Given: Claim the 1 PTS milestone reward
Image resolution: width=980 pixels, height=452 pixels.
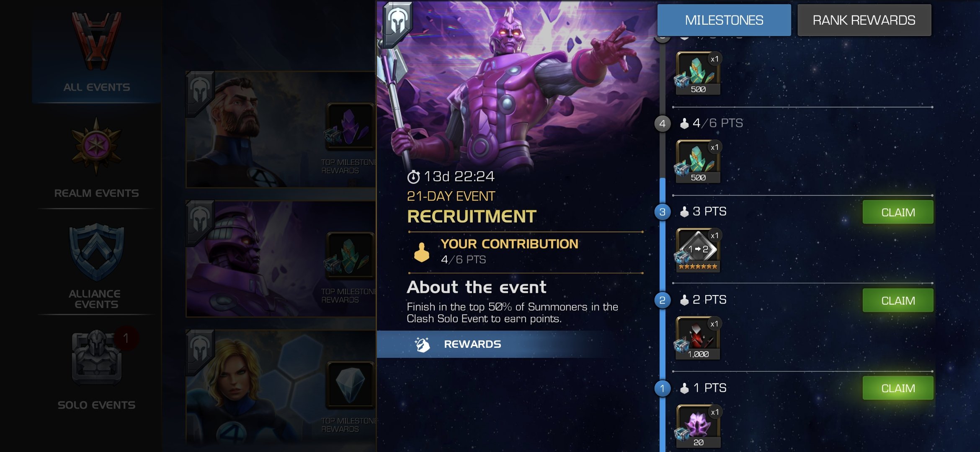Looking at the screenshot, I should (898, 388).
